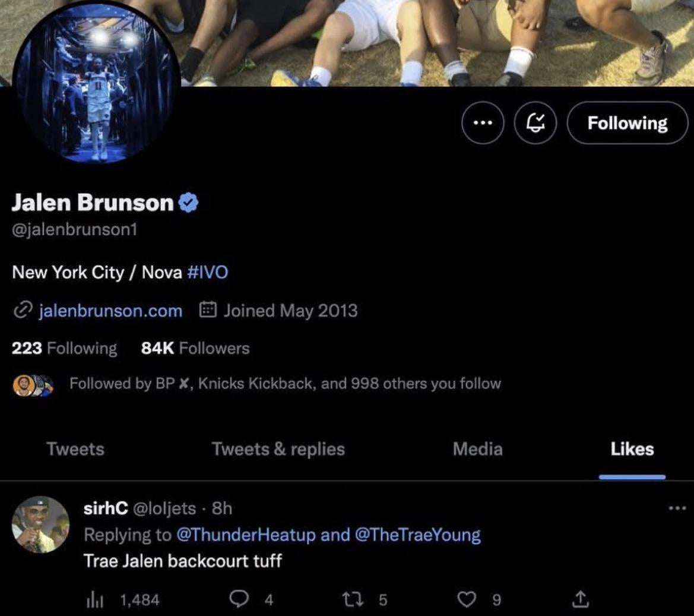Open Jalen Brunson's profile picture
The height and width of the screenshot is (616, 694).
96,83
